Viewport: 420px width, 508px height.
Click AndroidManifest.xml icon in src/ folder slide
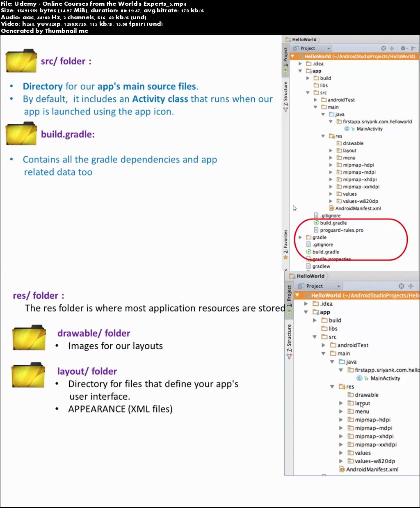pyautogui.click(x=332, y=208)
